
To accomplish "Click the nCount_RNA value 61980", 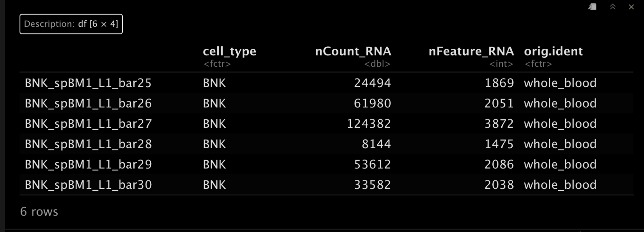I will [373, 103].
